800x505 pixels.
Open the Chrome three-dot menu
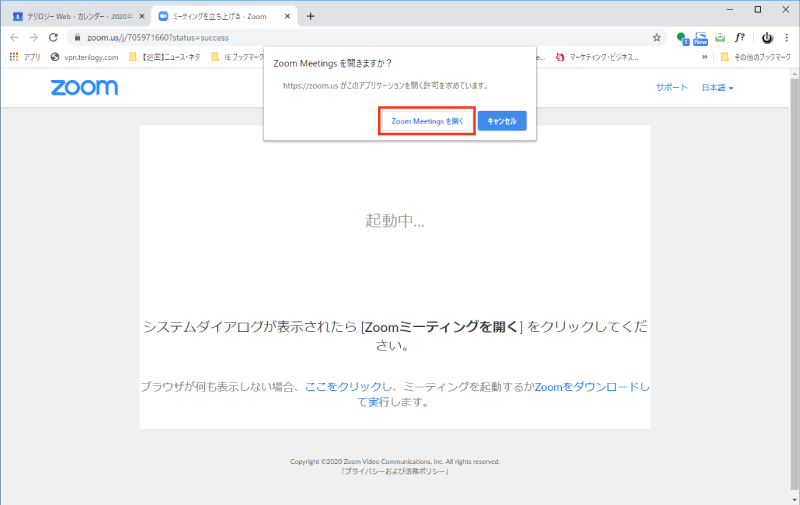787,37
